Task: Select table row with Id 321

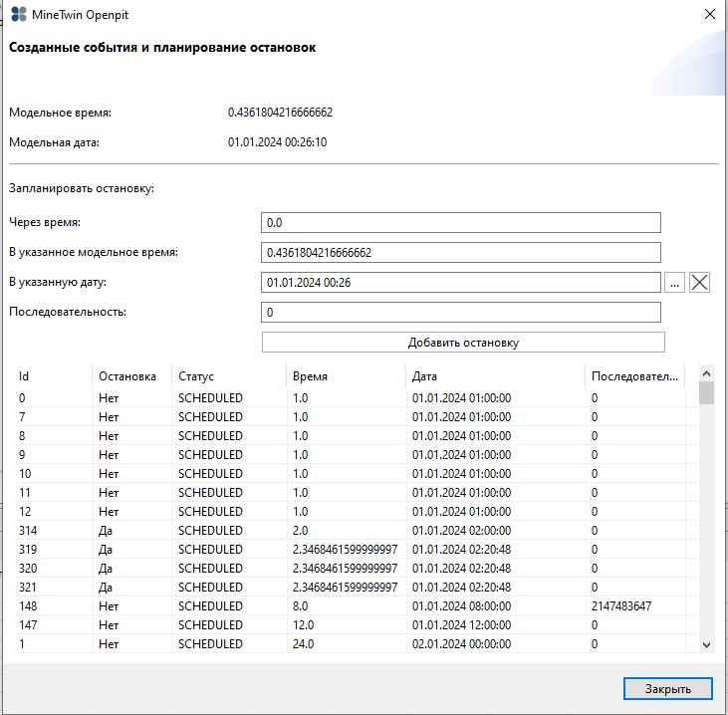Action: click(x=356, y=588)
